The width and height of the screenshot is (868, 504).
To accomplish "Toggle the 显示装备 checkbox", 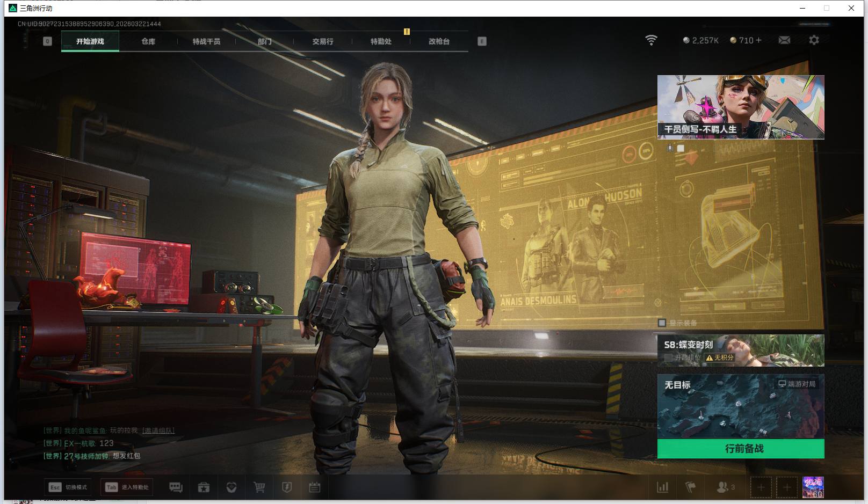I will click(662, 323).
